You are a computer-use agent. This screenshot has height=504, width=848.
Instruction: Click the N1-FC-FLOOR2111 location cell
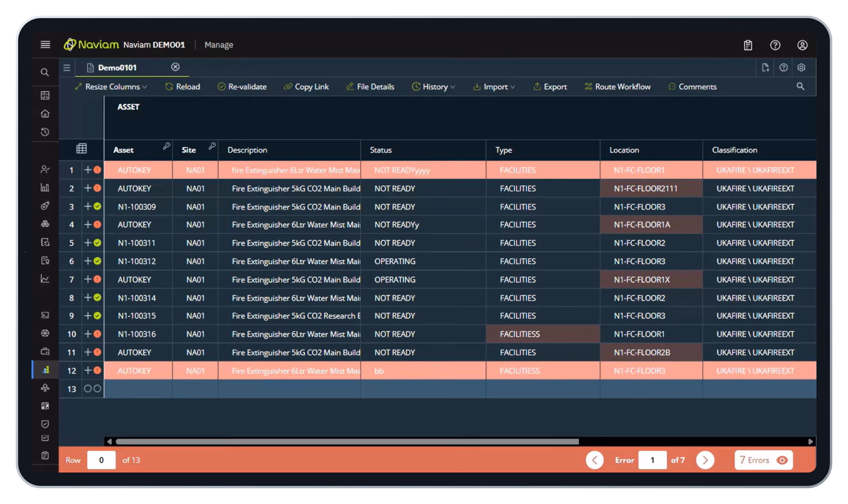[651, 188]
